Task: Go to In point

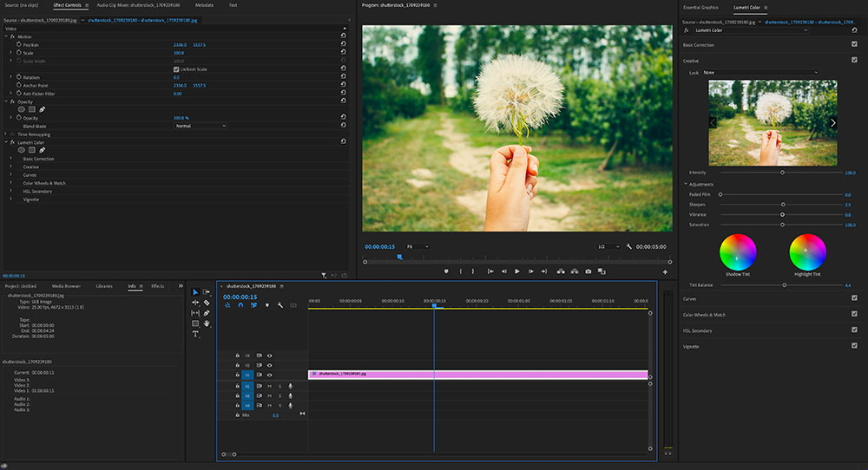Action: [490, 271]
